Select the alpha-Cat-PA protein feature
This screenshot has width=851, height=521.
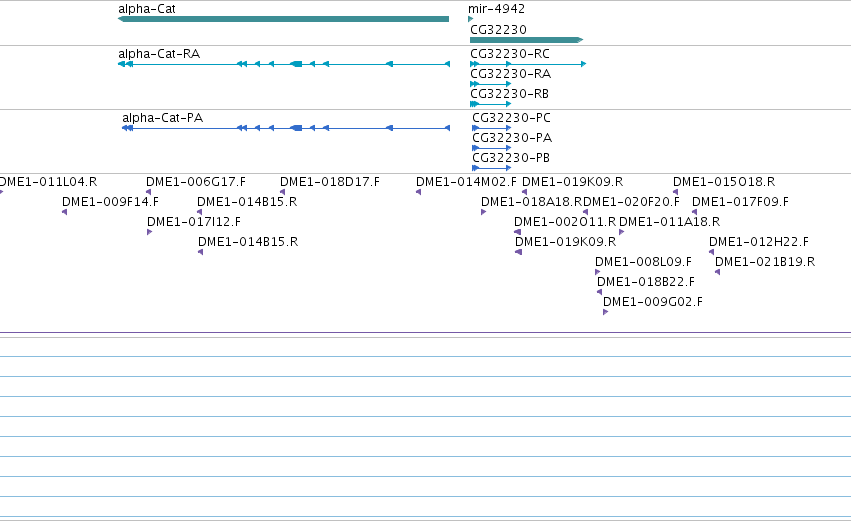[286, 128]
